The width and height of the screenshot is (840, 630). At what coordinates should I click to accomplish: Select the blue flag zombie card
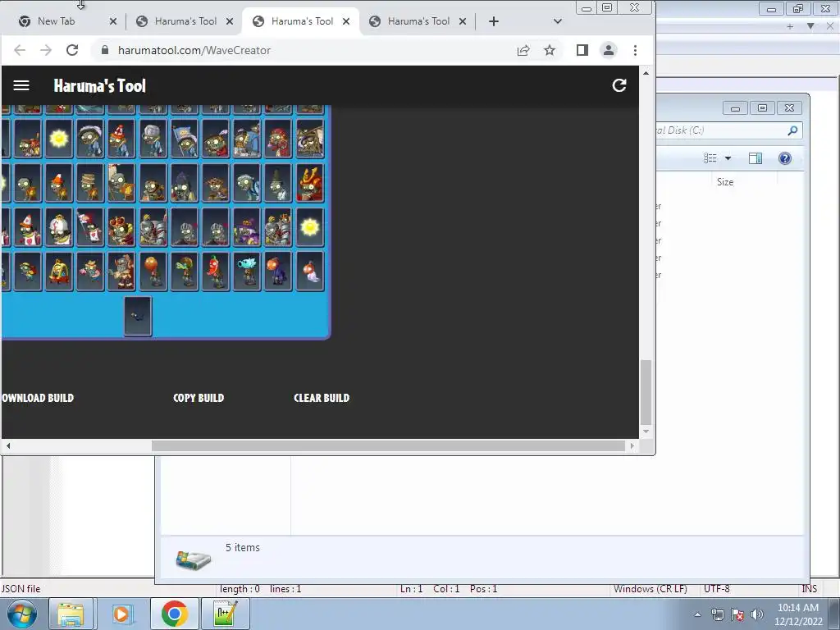tap(185, 139)
